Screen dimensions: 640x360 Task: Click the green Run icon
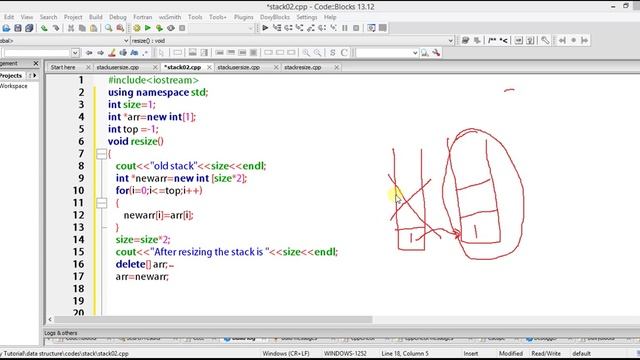coord(148,28)
